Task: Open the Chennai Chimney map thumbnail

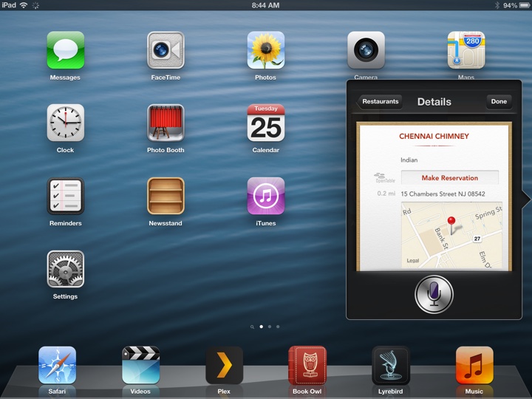Action: [x=451, y=235]
